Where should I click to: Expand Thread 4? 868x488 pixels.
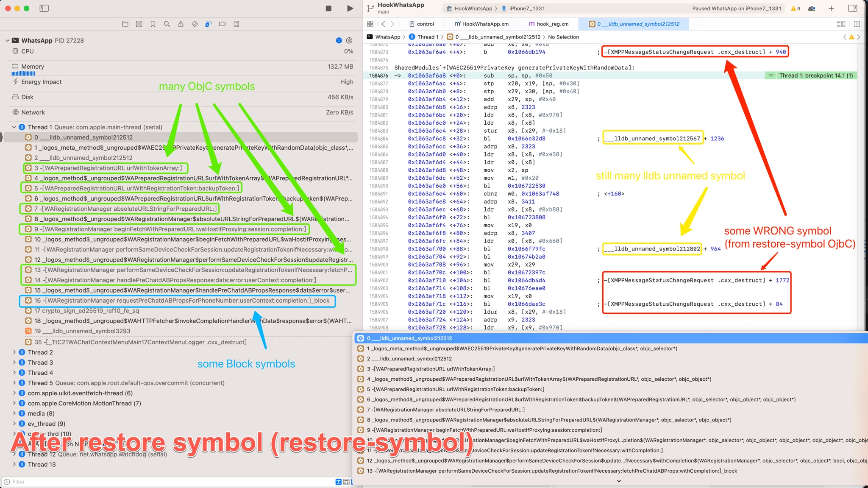tap(14, 373)
